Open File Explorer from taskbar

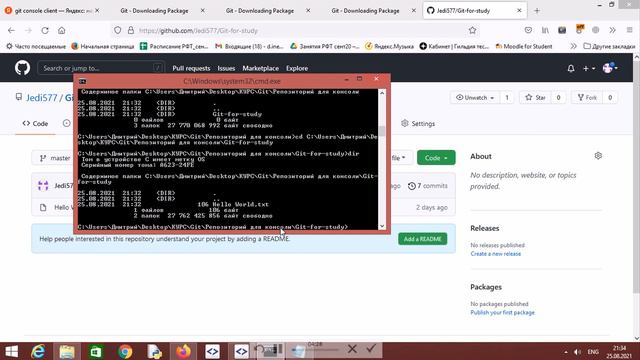pyautogui.click(x=67, y=351)
